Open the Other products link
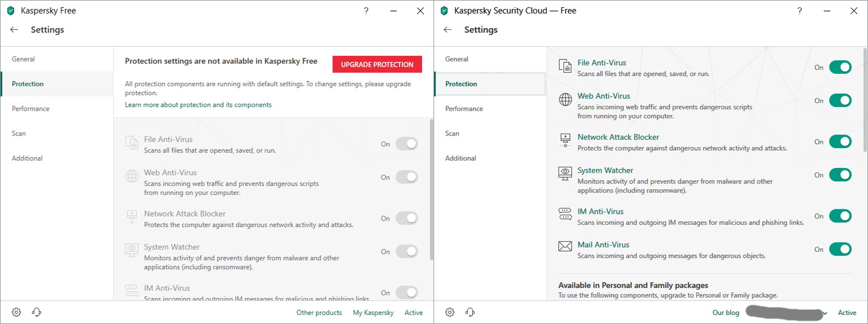 point(319,313)
